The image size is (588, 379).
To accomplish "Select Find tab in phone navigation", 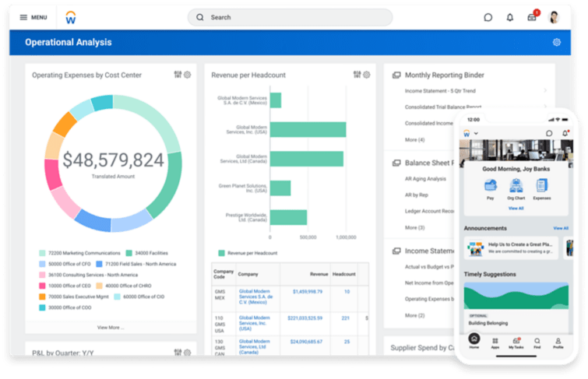I will click(537, 342).
